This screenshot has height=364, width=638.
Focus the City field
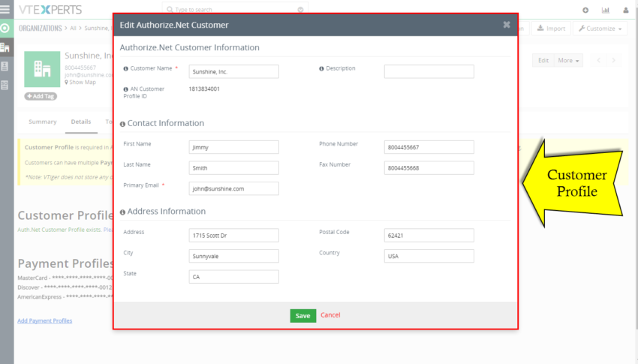click(234, 256)
